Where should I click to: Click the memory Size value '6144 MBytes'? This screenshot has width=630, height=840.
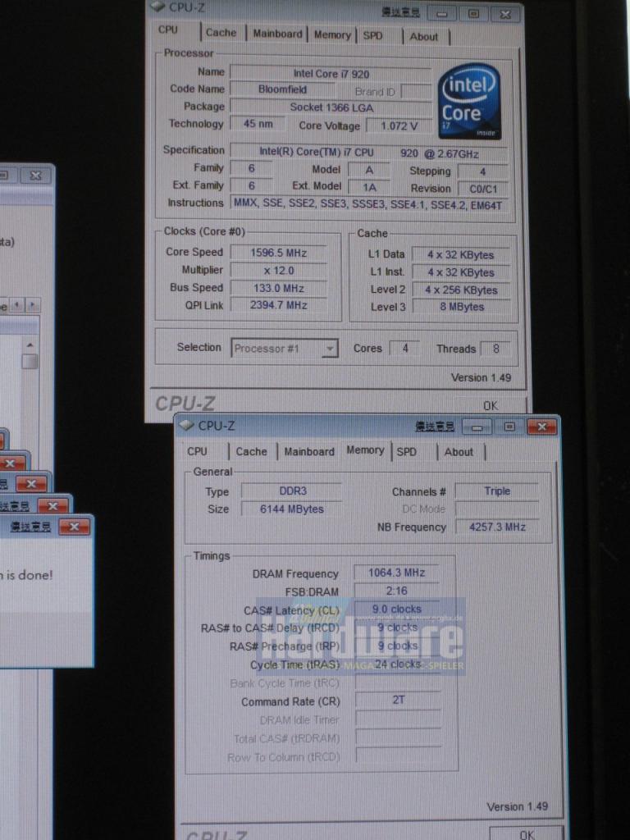(x=292, y=509)
